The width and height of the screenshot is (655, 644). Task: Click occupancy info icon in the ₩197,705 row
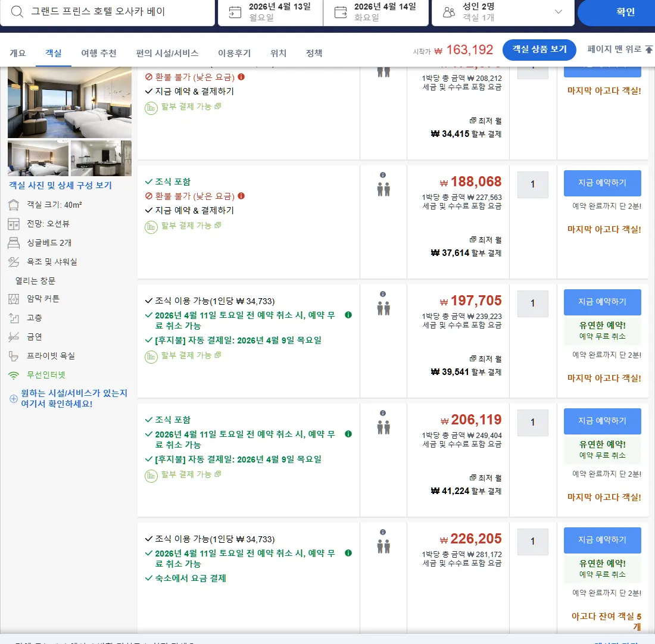(383, 294)
